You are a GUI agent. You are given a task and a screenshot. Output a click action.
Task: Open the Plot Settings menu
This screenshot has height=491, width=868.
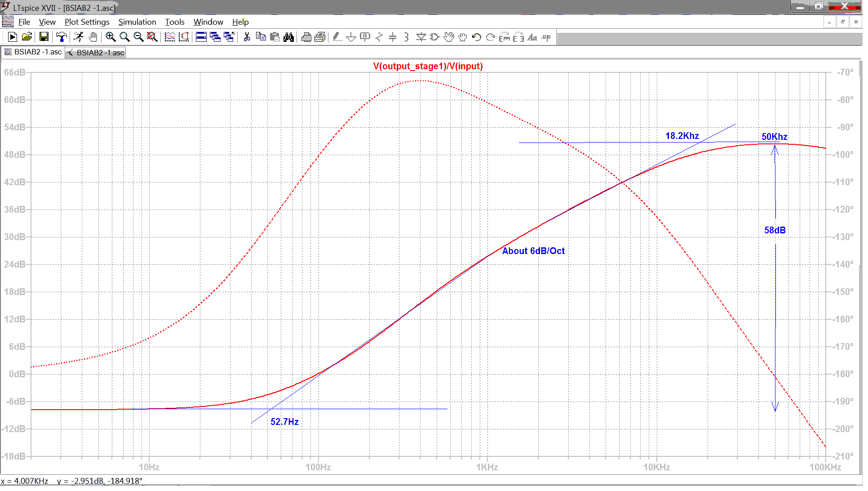[x=87, y=22]
